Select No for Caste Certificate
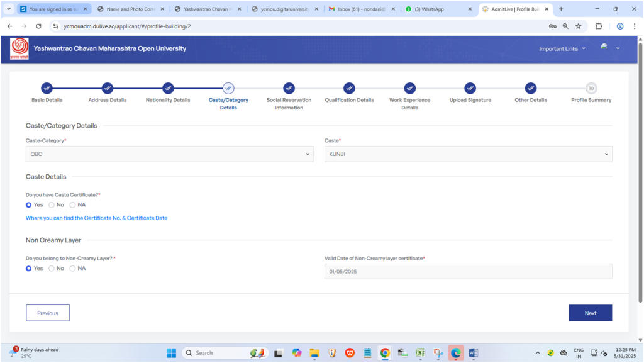 click(x=52, y=205)
